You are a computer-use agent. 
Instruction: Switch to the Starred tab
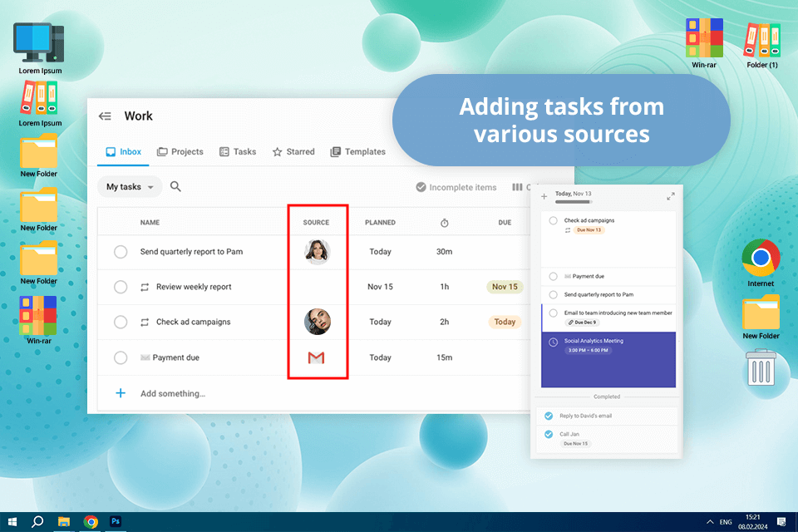[x=293, y=152]
